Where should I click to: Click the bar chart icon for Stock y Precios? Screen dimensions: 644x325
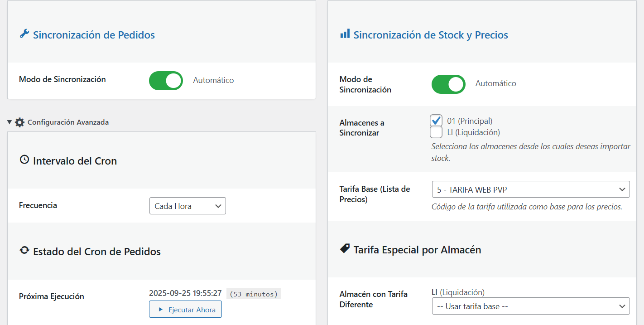pyautogui.click(x=345, y=34)
